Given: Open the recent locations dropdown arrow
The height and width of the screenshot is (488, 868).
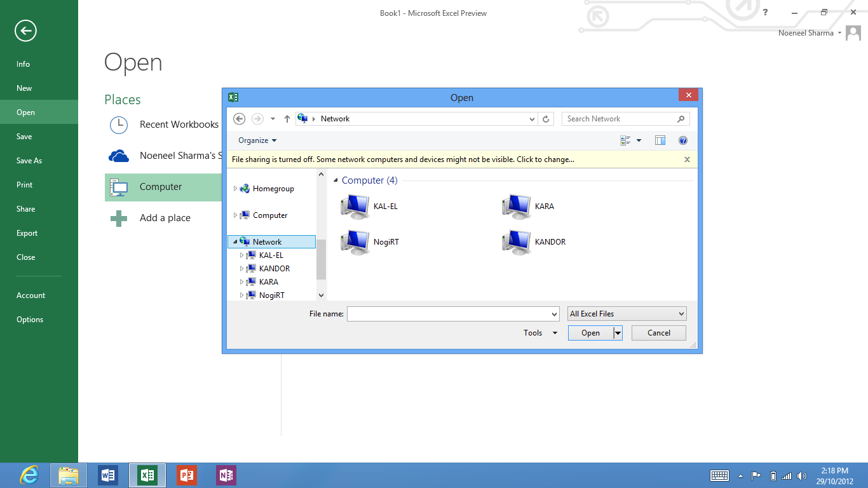Looking at the screenshot, I should click(x=273, y=119).
